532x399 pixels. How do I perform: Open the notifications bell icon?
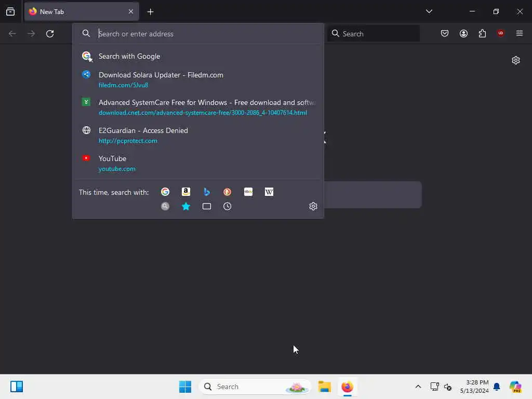pos(497,387)
